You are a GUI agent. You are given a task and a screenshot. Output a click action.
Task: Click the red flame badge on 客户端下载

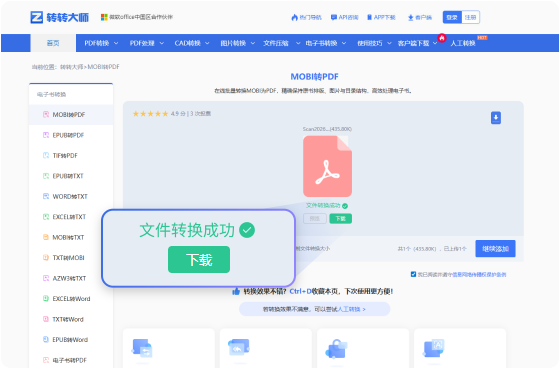tap(442, 38)
